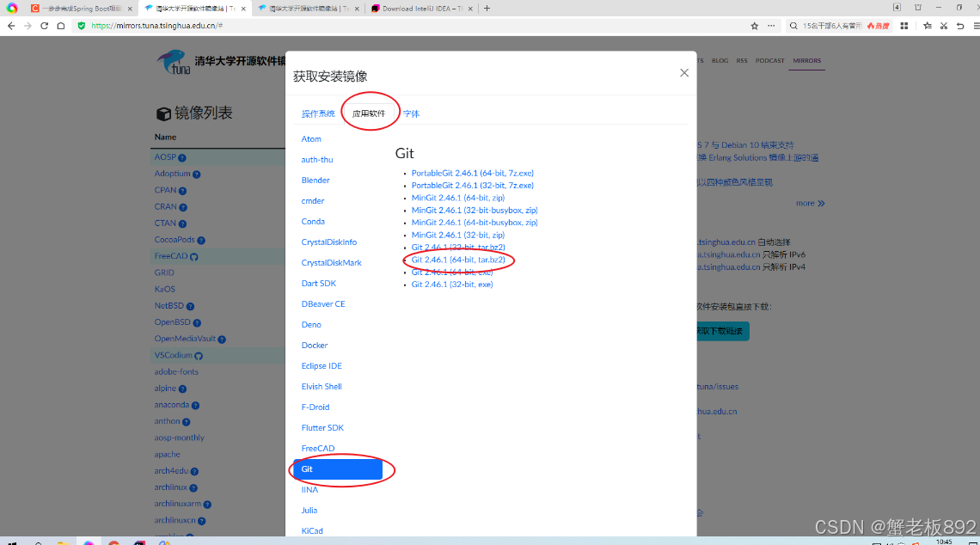Select Dart SDK in software list
Image resolution: width=980 pixels, height=545 pixels.
point(319,283)
